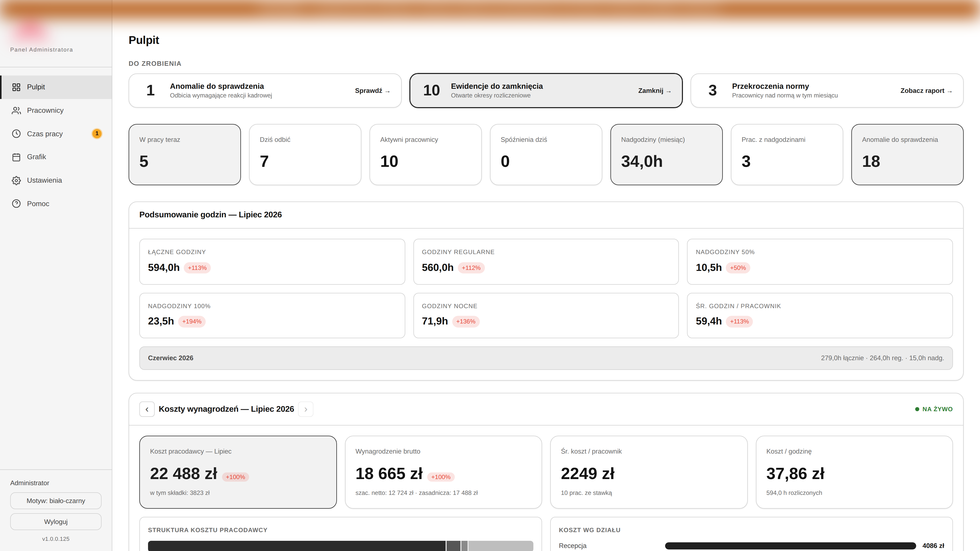Click the Wyloguj button
Viewport: 980px width, 551px height.
[x=56, y=522]
